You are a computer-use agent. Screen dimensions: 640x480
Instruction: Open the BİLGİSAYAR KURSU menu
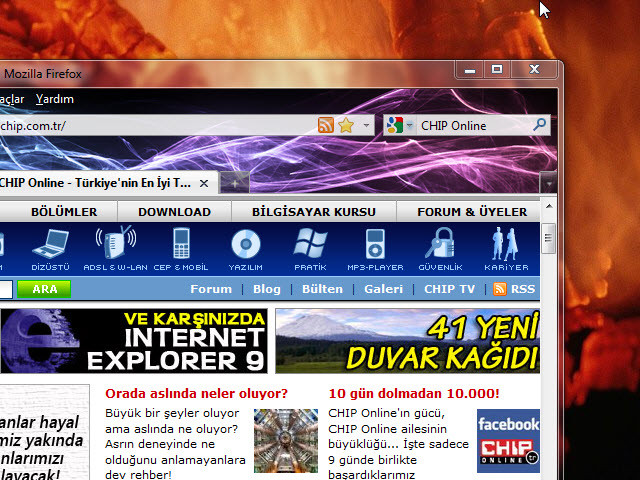[313, 212]
